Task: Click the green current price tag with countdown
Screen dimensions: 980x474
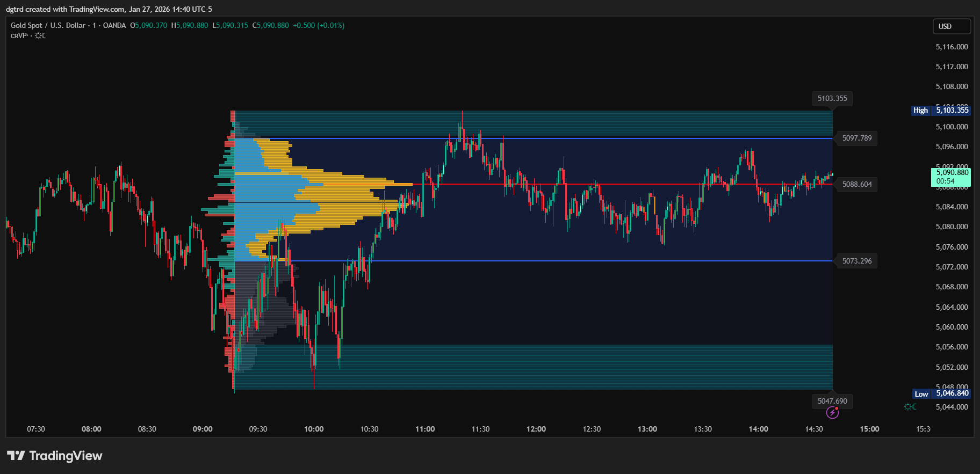Action: [951, 177]
